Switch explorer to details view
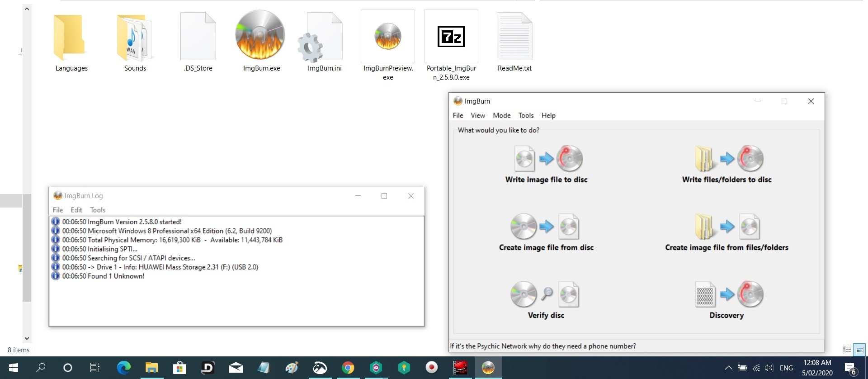Viewport: 868px width, 379px height. tap(847, 350)
